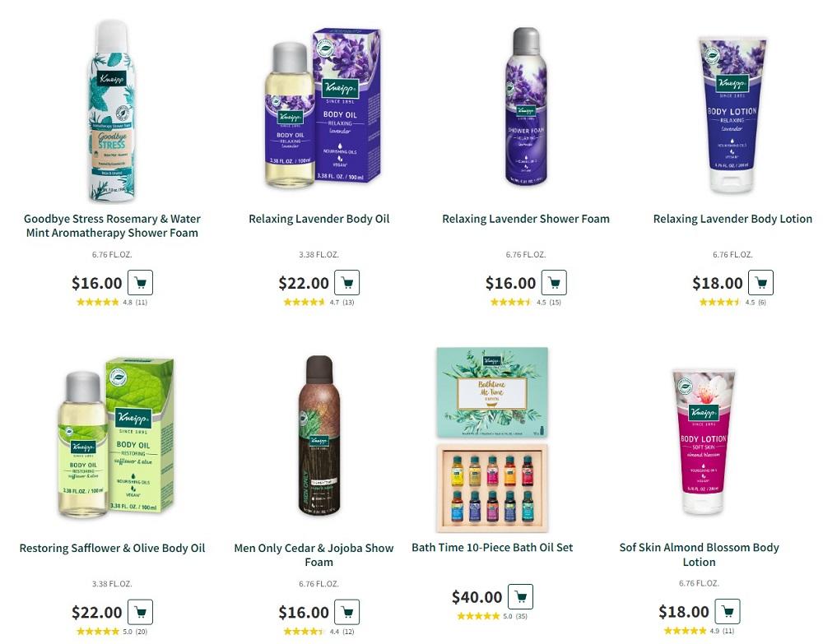Open Bath Time 10-Piece Bath Oil Set link
The image size is (823, 644).
pos(492,548)
